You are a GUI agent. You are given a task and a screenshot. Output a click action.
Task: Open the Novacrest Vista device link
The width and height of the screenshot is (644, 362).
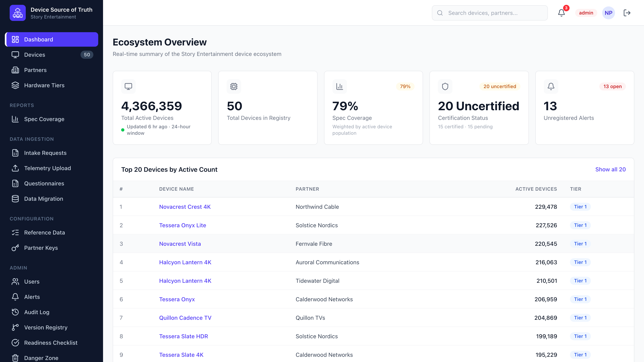click(x=180, y=244)
